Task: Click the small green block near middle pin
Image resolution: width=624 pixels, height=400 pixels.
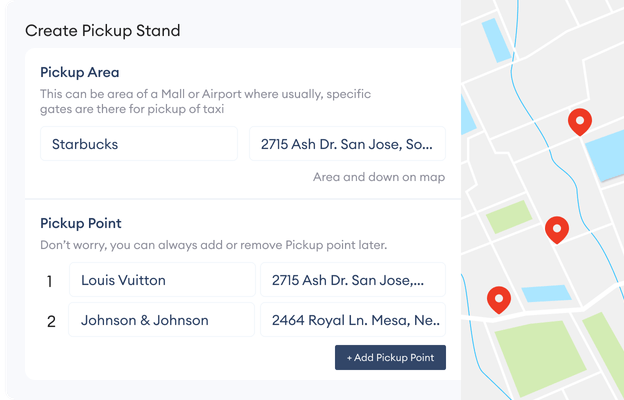Action: point(509,217)
